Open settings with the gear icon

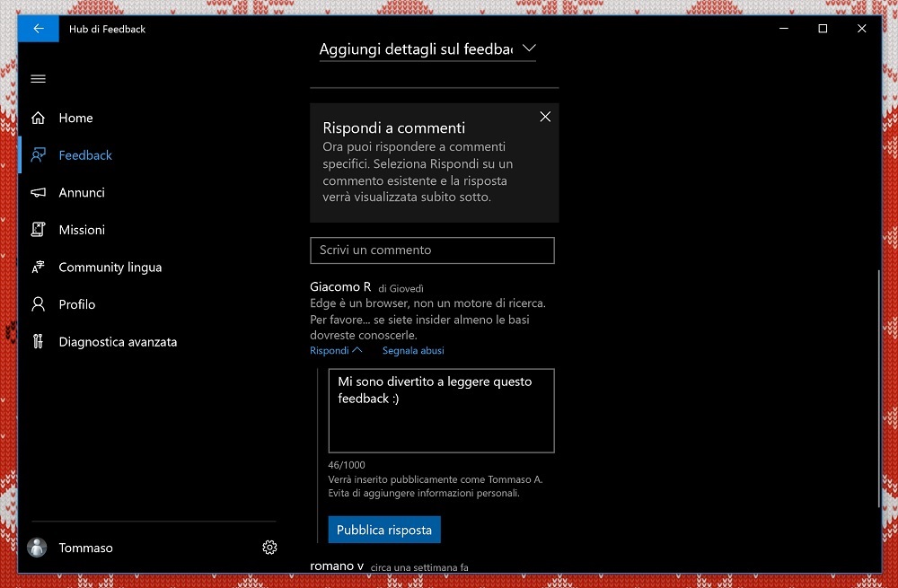[x=269, y=548]
